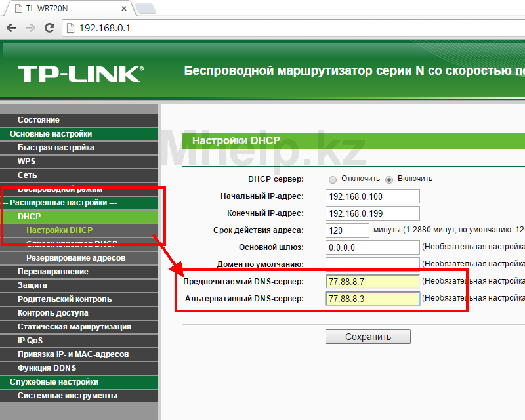Click the Предпочитаемый DNS-сервер field

point(372,282)
